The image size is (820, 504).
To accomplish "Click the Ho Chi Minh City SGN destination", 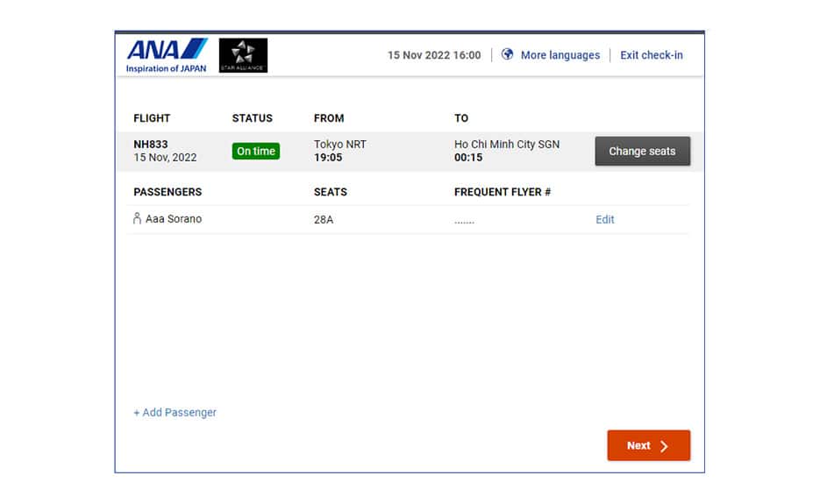I will click(506, 145).
